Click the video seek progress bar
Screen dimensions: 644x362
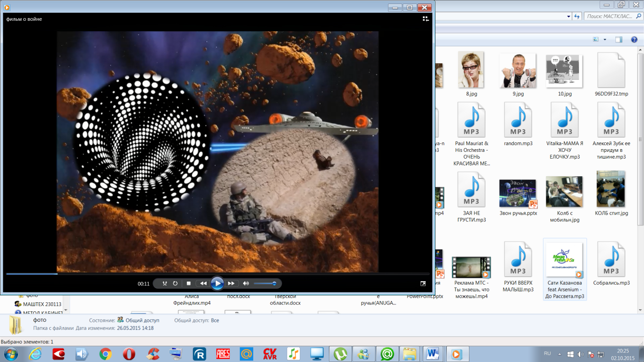pyautogui.click(x=218, y=273)
